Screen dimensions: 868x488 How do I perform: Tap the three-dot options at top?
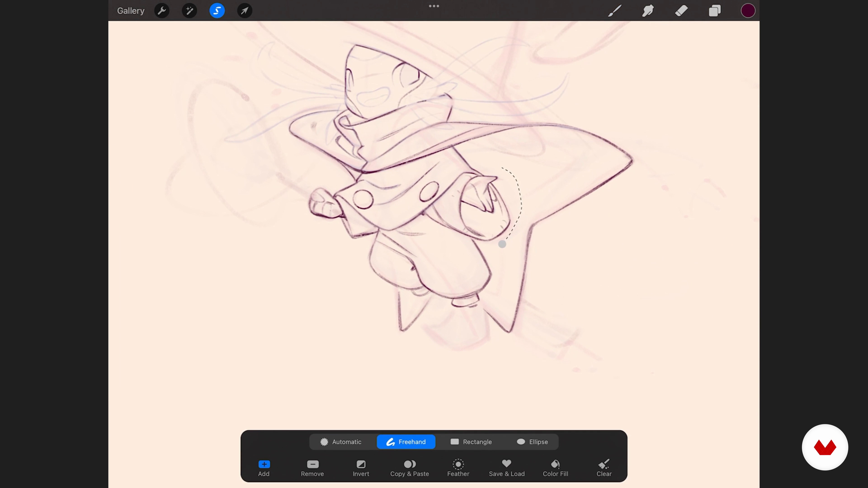[x=434, y=6]
